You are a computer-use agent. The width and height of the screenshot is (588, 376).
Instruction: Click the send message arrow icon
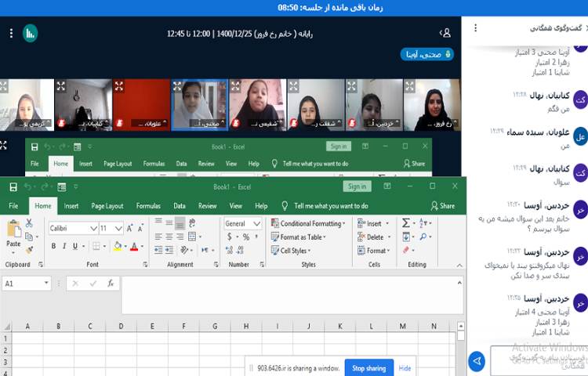(x=476, y=361)
